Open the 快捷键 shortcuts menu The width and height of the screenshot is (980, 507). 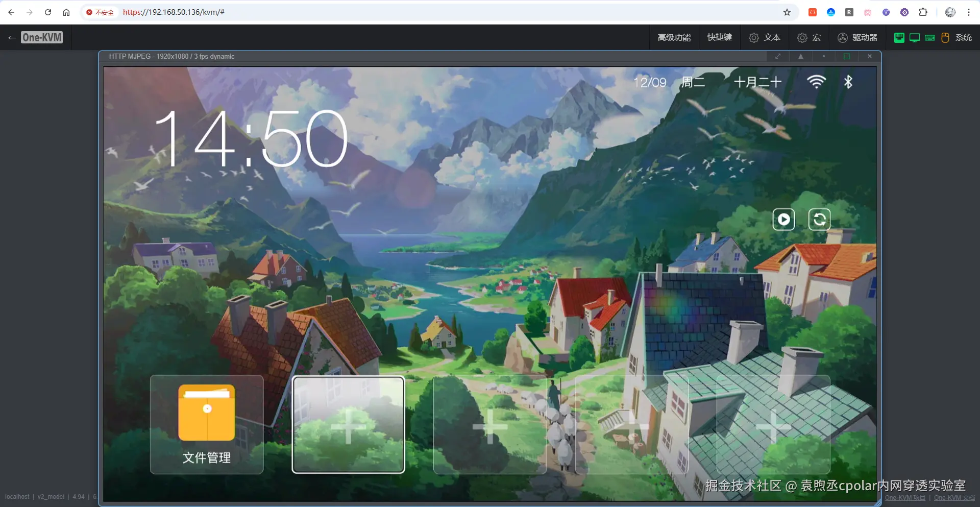point(719,37)
